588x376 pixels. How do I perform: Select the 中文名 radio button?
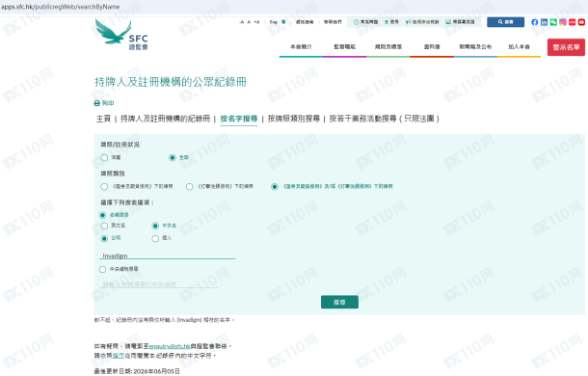click(155, 226)
